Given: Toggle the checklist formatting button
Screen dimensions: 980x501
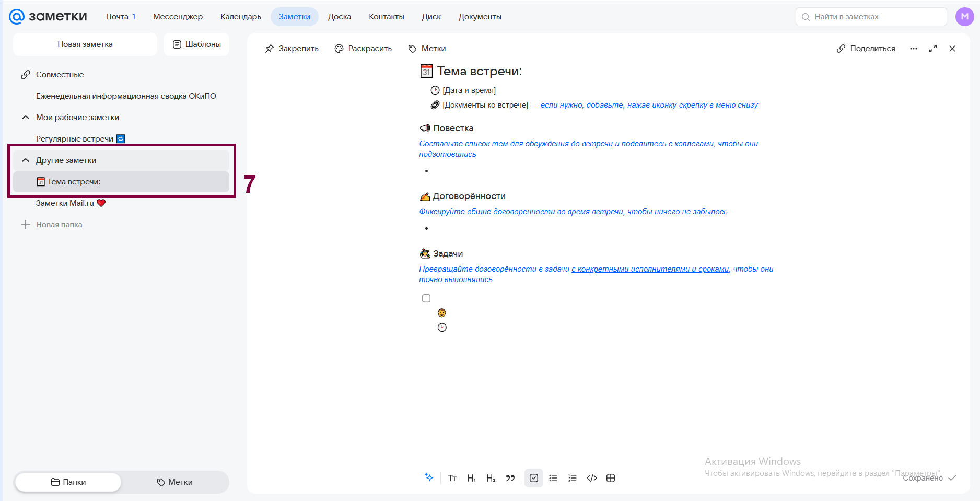Looking at the screenshot, I should click(x=534, y=478).
